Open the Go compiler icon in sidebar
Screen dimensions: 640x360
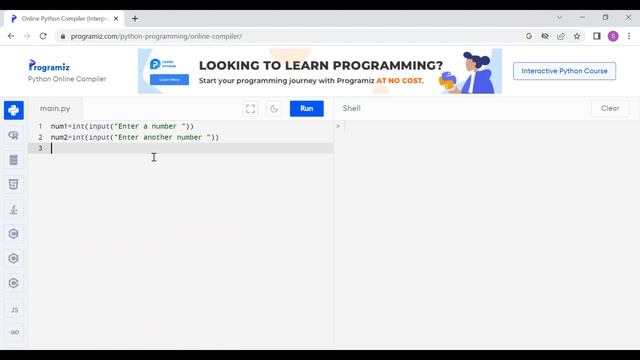click(x=14, y=332)
